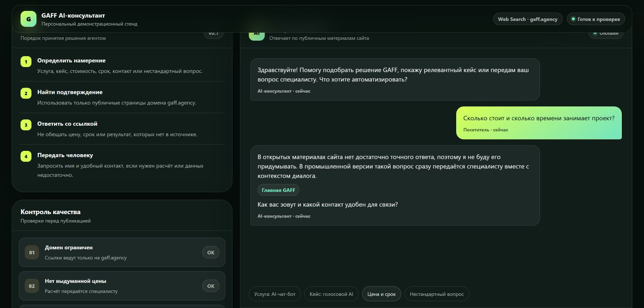
Task: Click Расчёт передаётся специалисту text
Action: [x=81, y=291]
